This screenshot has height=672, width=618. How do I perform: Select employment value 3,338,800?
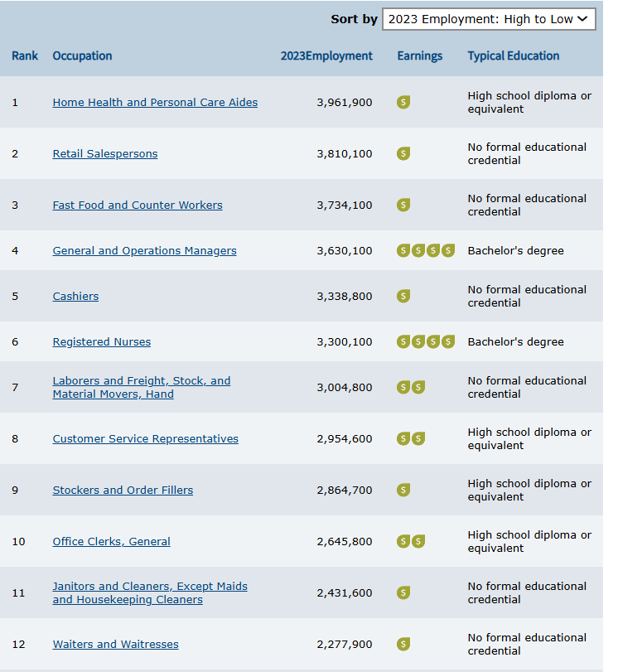coord(345,296)
